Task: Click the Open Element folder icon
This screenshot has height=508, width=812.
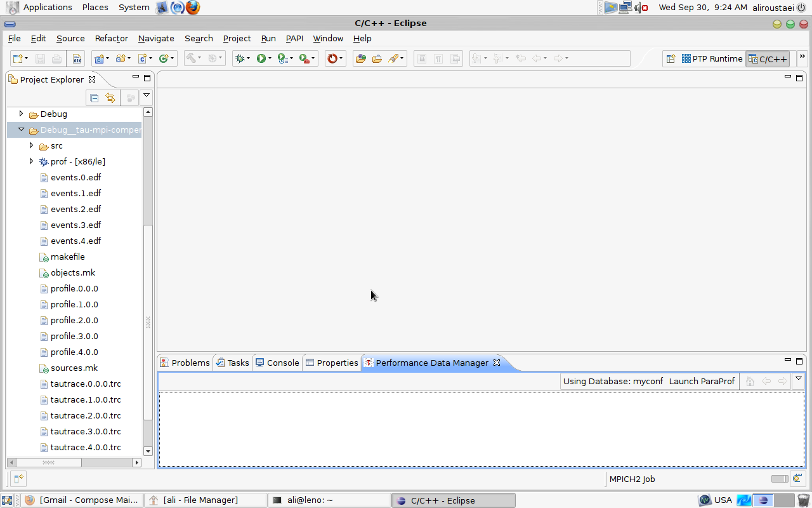Action: click(x=377, y=58)
